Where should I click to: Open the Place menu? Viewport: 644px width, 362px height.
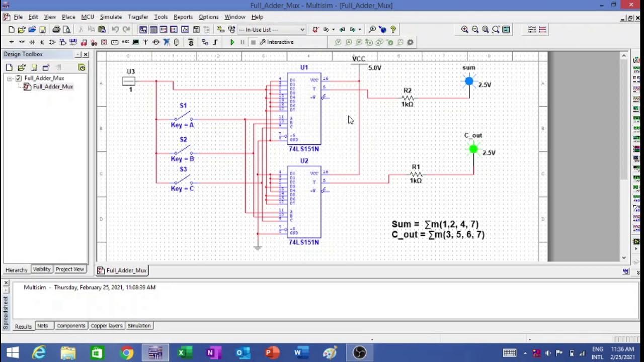(68, 17)
